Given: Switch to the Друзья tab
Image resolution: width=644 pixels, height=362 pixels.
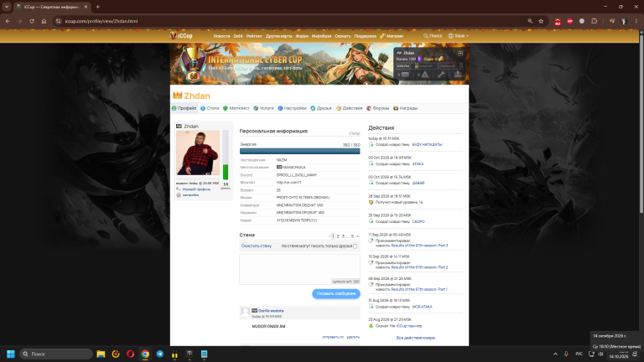Looking at the screenshot, I should (321, 108).
